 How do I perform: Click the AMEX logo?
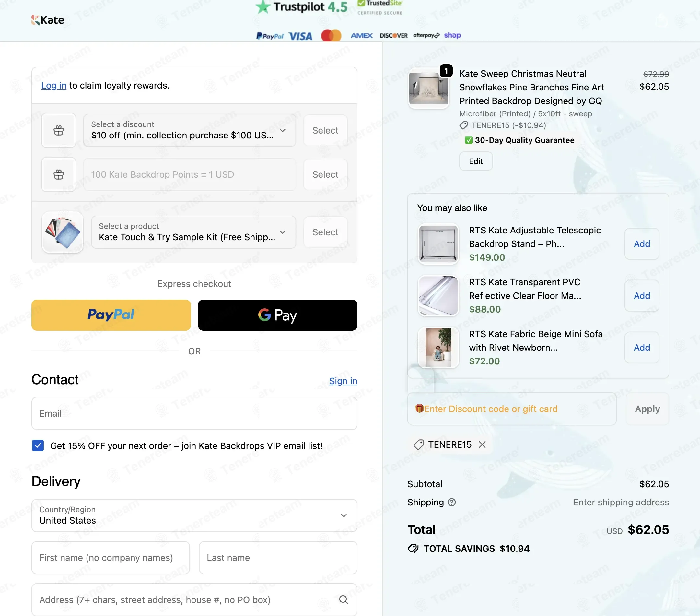362,36
